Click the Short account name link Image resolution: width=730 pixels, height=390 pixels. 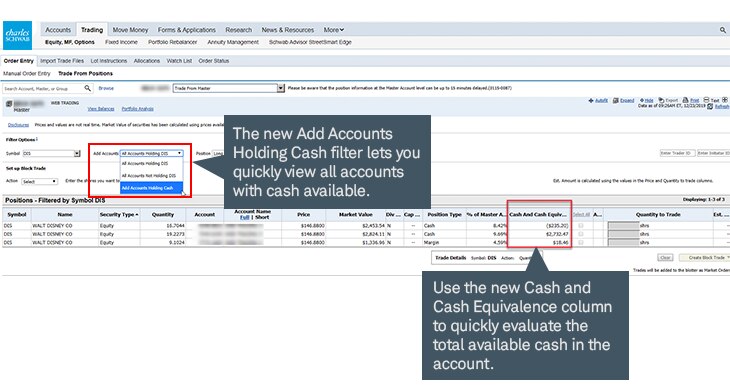(x=262, y=217)
